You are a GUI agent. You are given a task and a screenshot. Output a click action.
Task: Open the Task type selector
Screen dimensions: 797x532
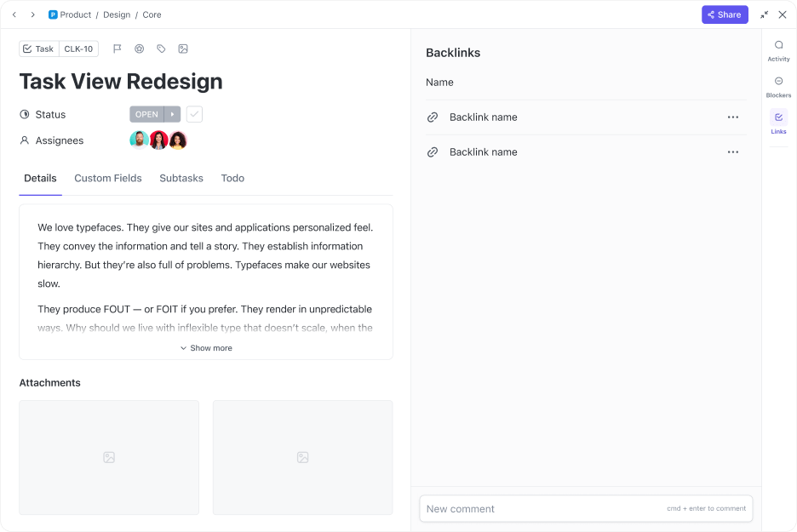[39, 49]
